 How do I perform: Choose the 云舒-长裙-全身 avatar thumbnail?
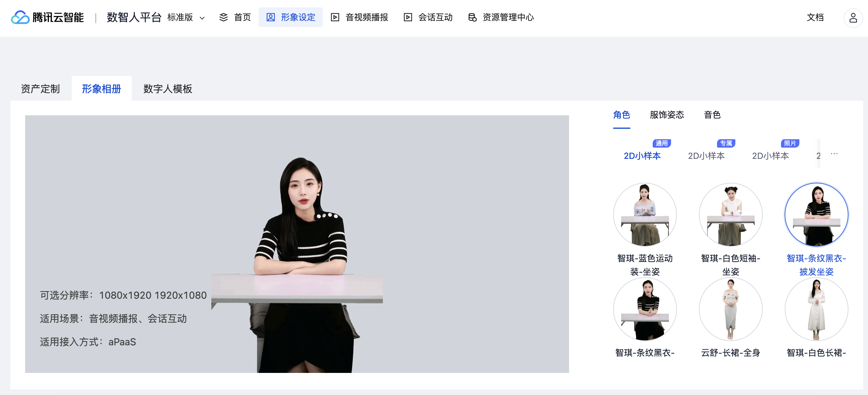click(x=730, y=309)
